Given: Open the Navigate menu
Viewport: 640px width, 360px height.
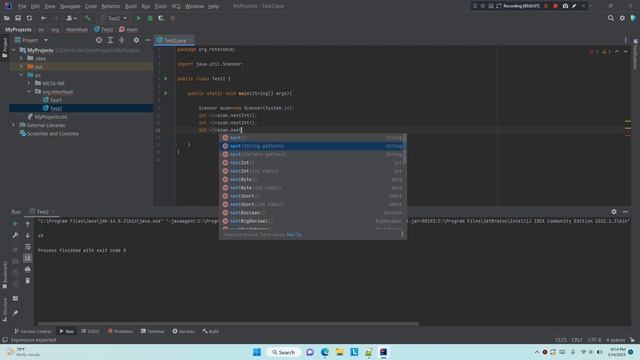Looking at the screenshot, I should tap(70, 6).
